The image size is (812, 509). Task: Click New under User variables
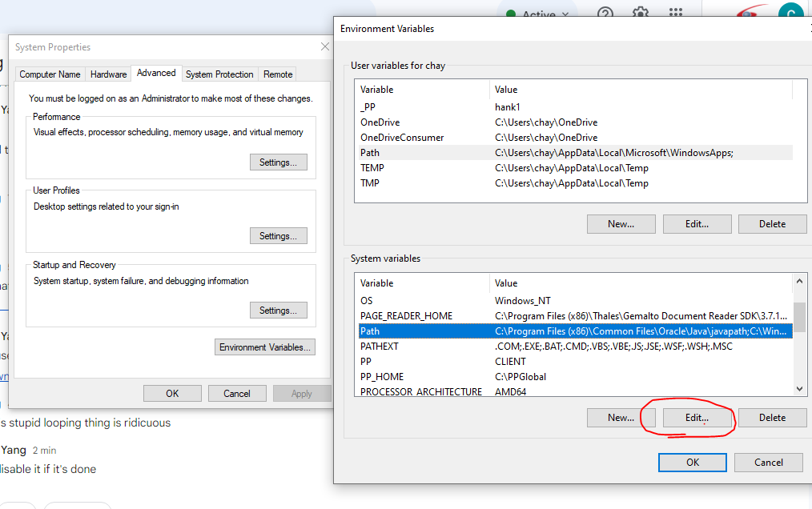coord(621,223)
